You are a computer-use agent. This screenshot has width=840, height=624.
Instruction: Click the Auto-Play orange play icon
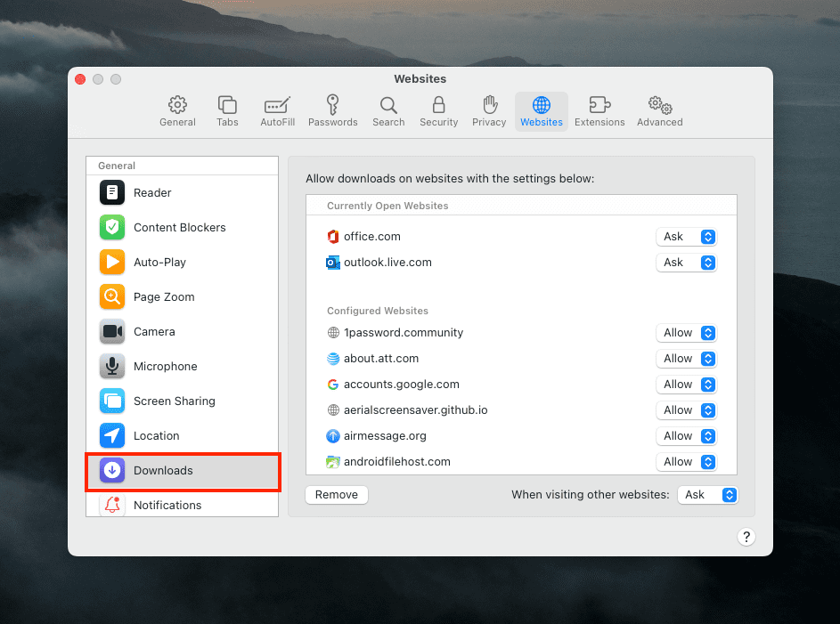tap(112, 263)
